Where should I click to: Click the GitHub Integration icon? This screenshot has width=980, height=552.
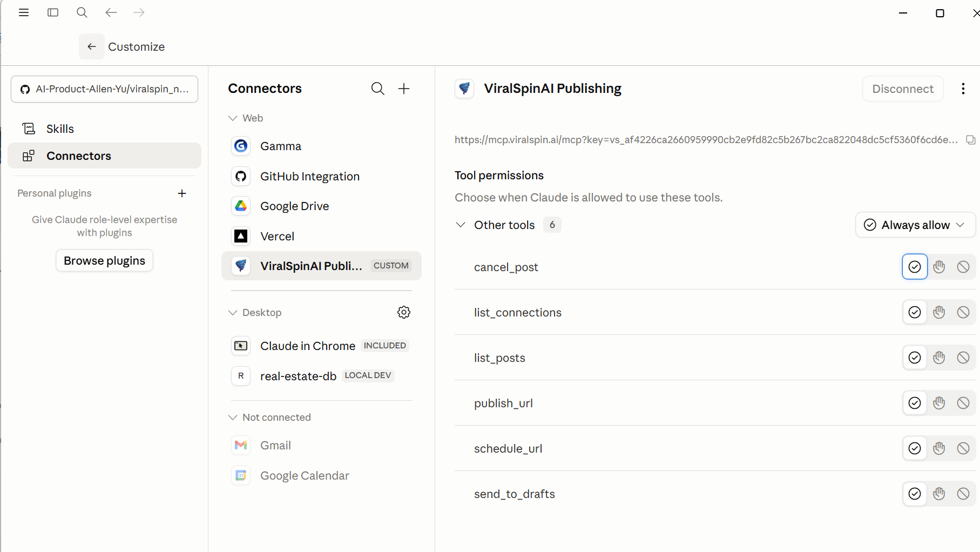(x=241, y=176)
